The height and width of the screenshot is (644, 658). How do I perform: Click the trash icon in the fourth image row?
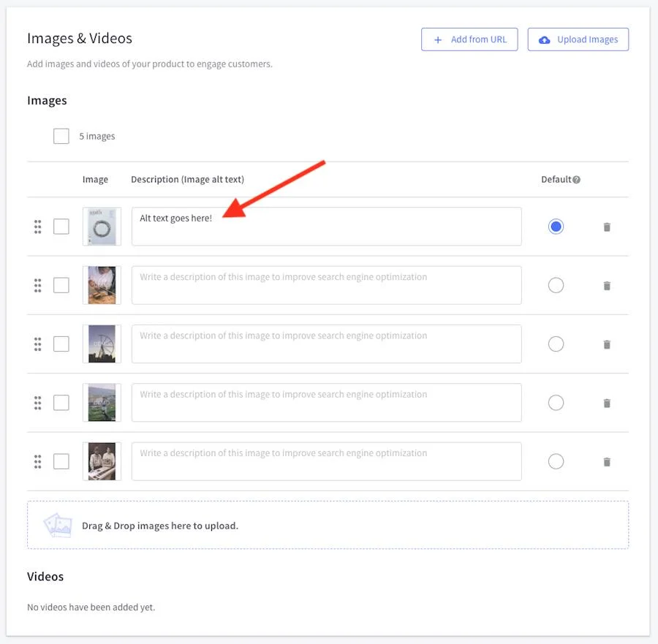pyautogui.click(x=607, y=404)
